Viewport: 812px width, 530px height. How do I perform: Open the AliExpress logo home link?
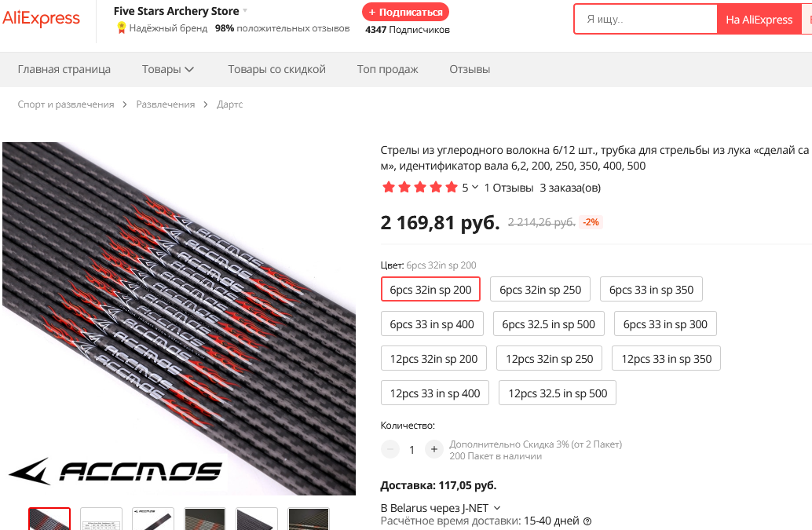(41, 19)
